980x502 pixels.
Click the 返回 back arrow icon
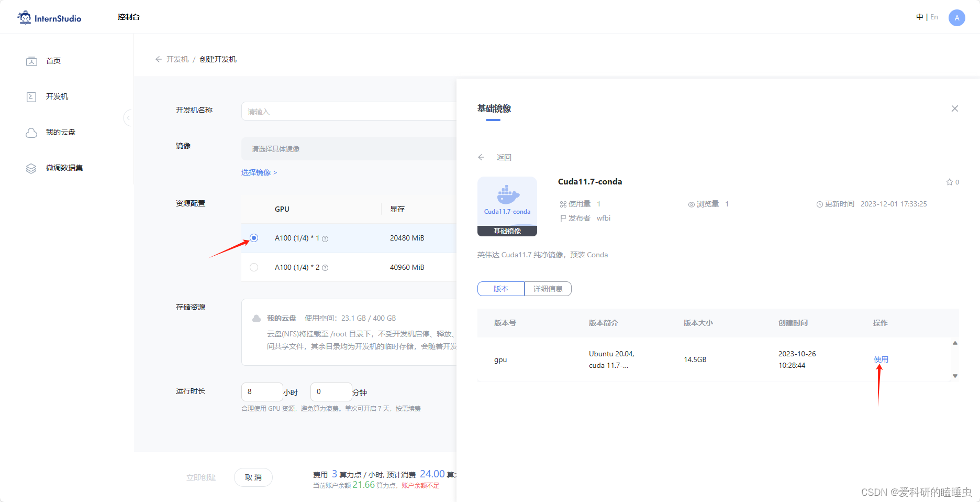[x=481, y=157]
